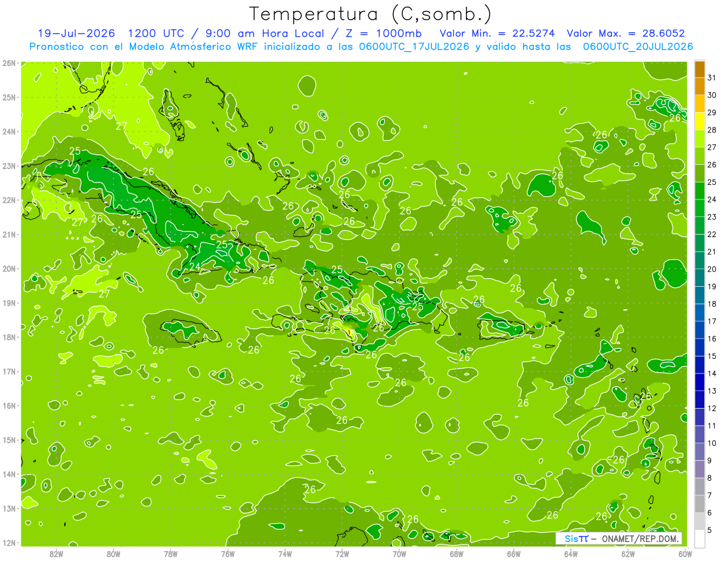Click the gray swatch between 6 and 7
This screenshot has width=728, height=562.
[699, 504]
